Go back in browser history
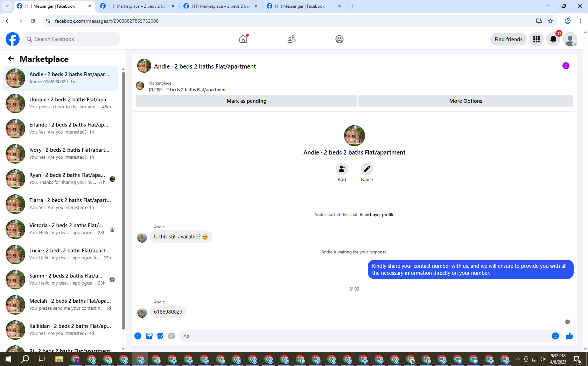Viewport: 588px width, 366px height. point(8,21)
